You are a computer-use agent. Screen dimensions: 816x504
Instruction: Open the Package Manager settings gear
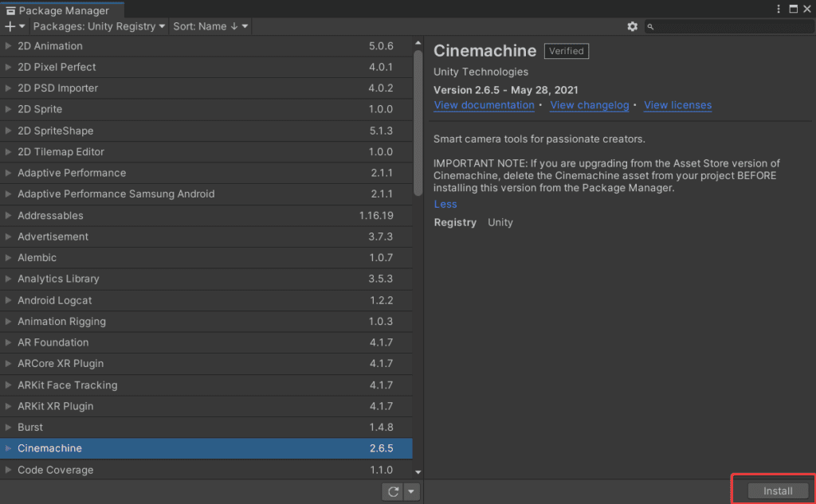point(632,26)
